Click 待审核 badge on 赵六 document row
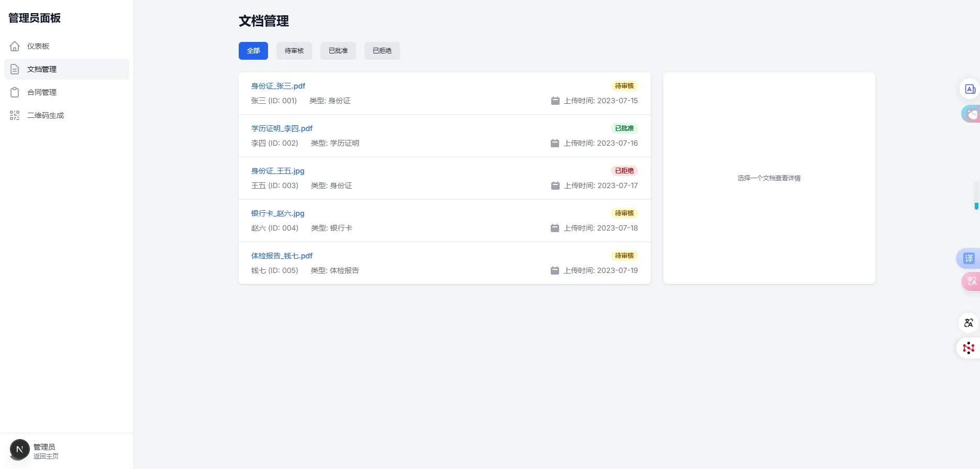980x469 pixels. (624, 213)
